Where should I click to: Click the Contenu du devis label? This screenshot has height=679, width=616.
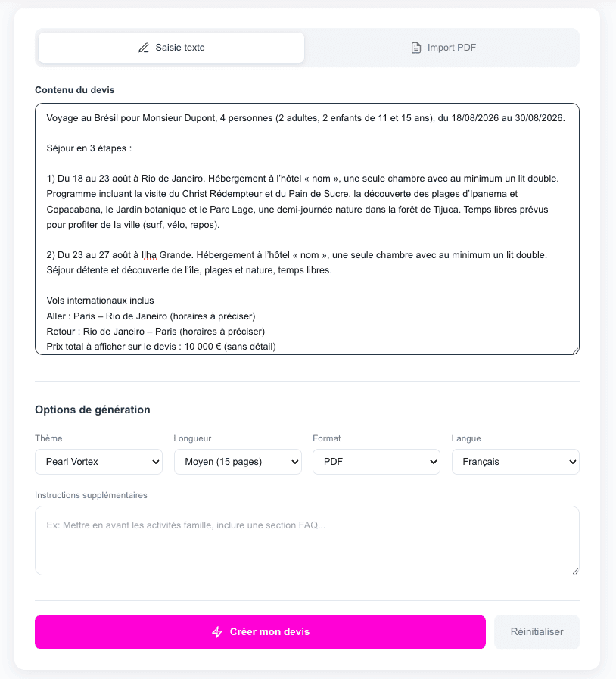pos(75,90)
